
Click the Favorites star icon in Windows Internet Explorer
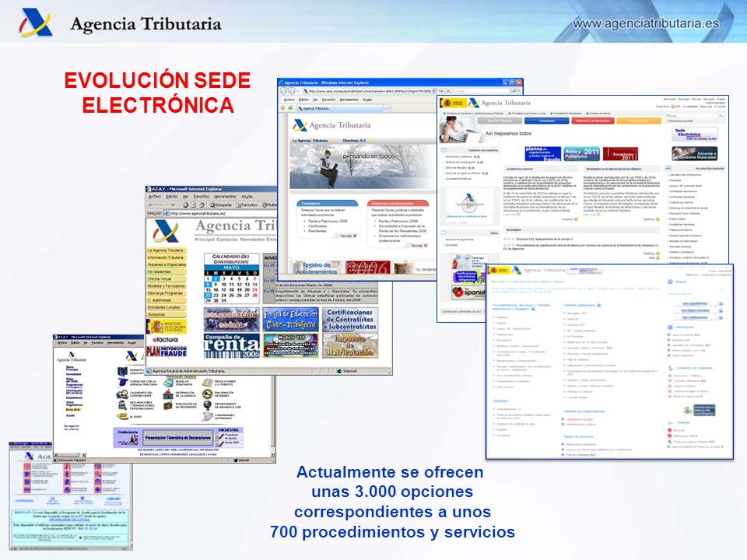282,108
